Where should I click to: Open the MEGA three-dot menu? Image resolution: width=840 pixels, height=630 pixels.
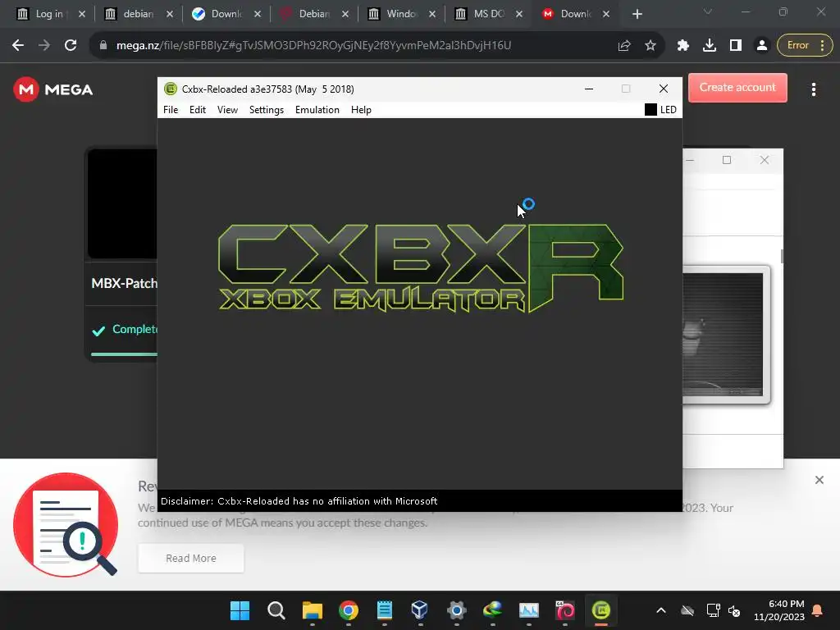(813, 89)
